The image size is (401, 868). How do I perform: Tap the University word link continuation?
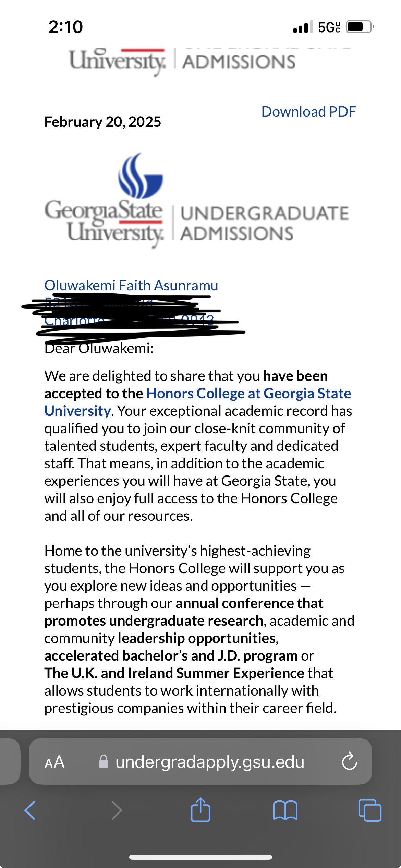pos(77,411)
